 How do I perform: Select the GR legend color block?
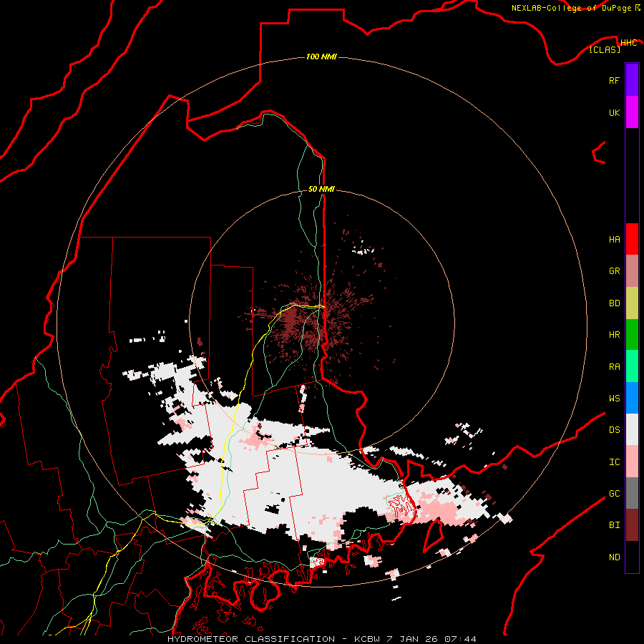tap(632, 271)
